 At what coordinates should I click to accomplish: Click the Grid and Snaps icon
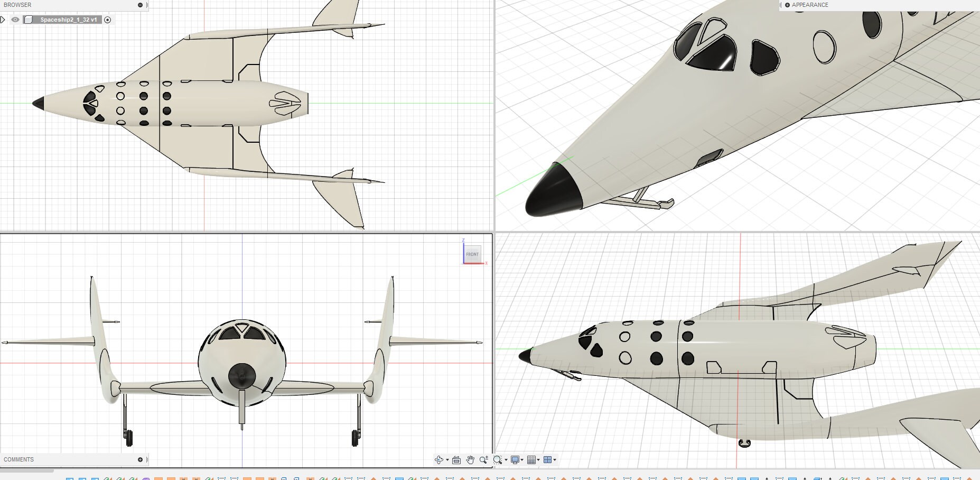pyautogui.click(x=531, y=459)
